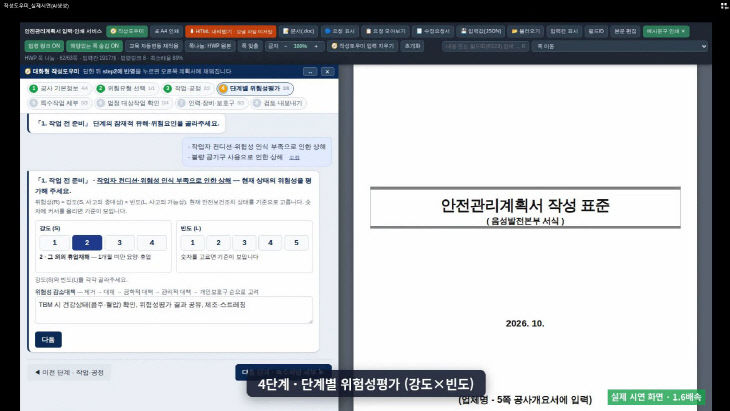Go to step 1 공사 기본정보

(59, 88)
